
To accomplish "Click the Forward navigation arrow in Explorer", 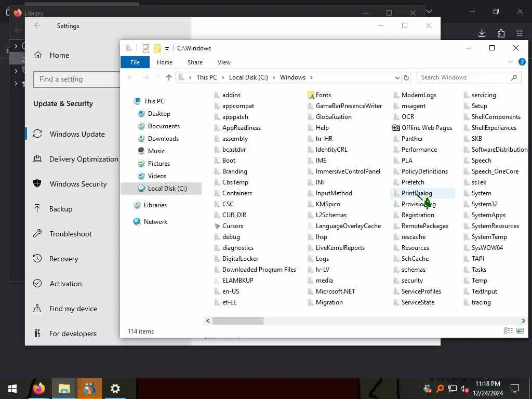I will point(146,77).
